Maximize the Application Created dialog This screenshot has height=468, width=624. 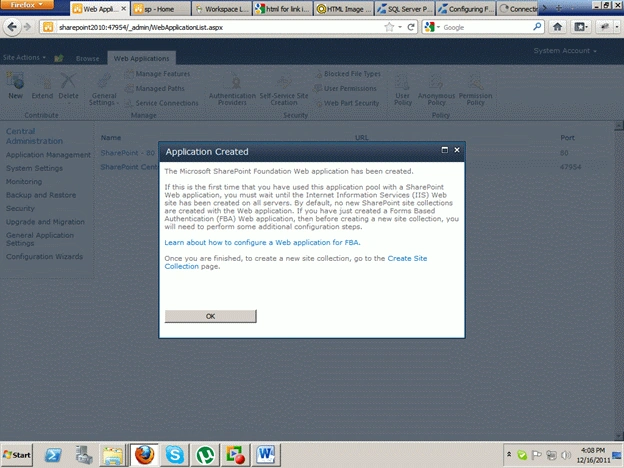pyautogui.click(x=445, y=150)
